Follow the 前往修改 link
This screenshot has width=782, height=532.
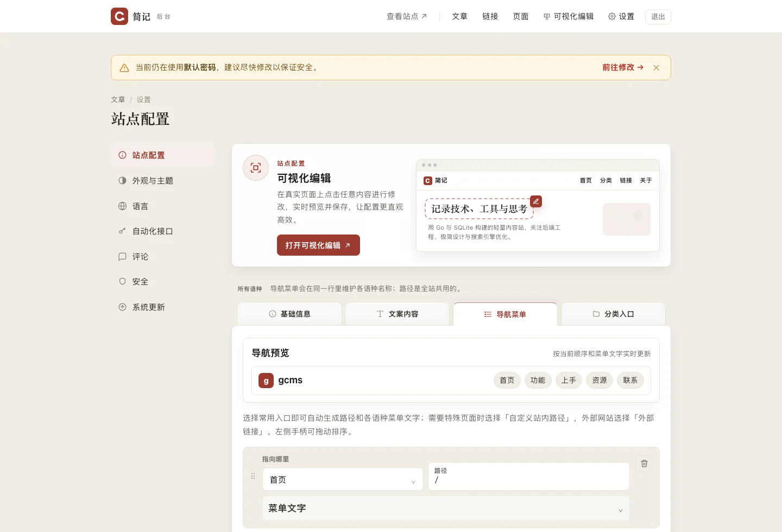[x=623, y=67]
